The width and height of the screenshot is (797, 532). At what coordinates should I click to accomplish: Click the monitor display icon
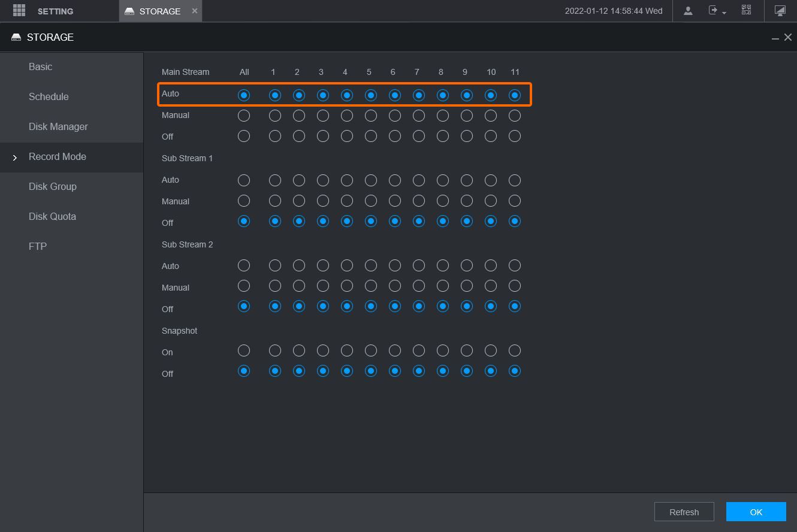pyautogui.click(x=780, y=11)
